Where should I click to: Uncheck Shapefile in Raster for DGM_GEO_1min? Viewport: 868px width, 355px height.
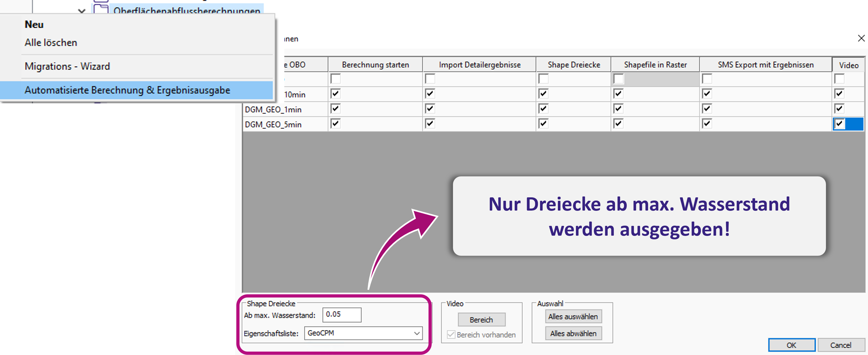tap(618, 109)
